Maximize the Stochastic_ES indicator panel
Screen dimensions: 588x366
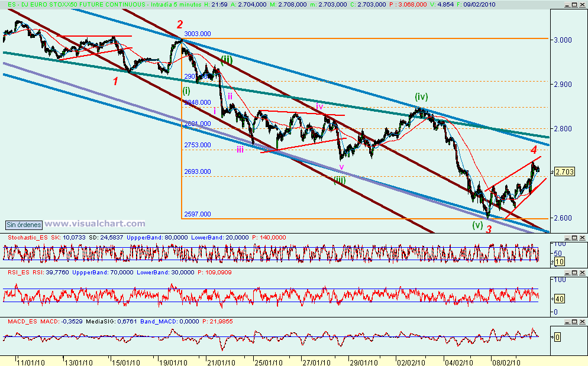(574, 237)
